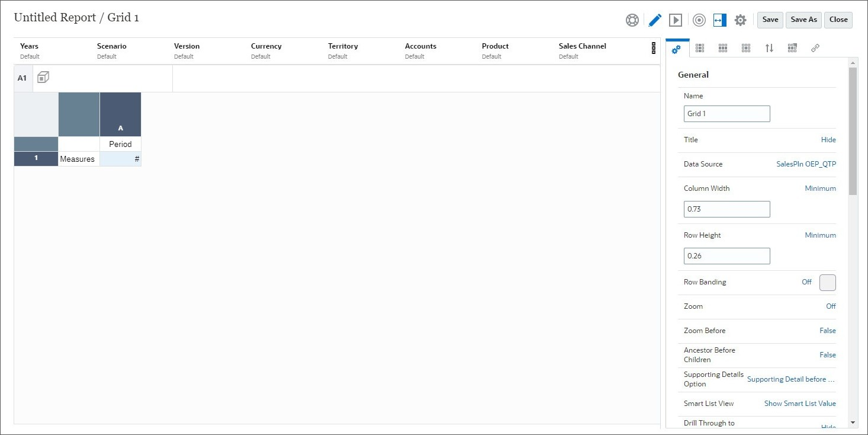Image resolution: width=868 pixels, height=435 pixels.
Task: Open the grid vertical ellipsis menu
Action: [x=653, y=48]
